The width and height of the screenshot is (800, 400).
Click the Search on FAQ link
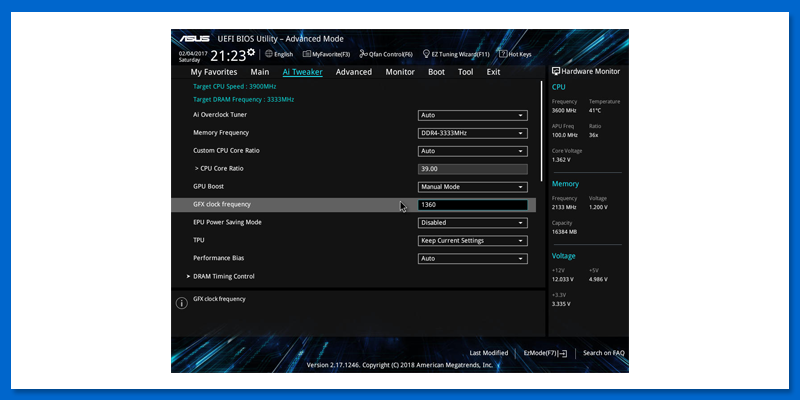coord(603,353)
